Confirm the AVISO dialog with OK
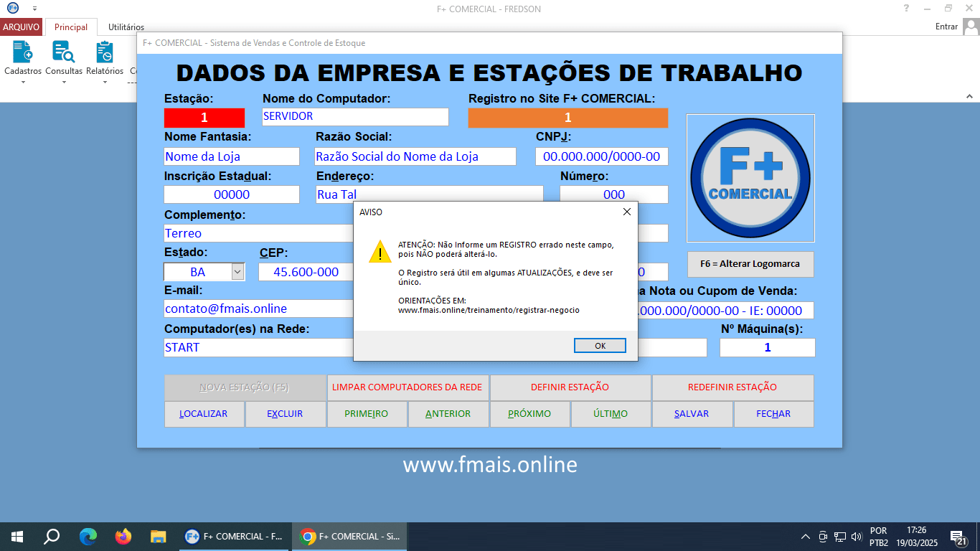Screen dimensions: 980x551 click(x=600, y=346)
